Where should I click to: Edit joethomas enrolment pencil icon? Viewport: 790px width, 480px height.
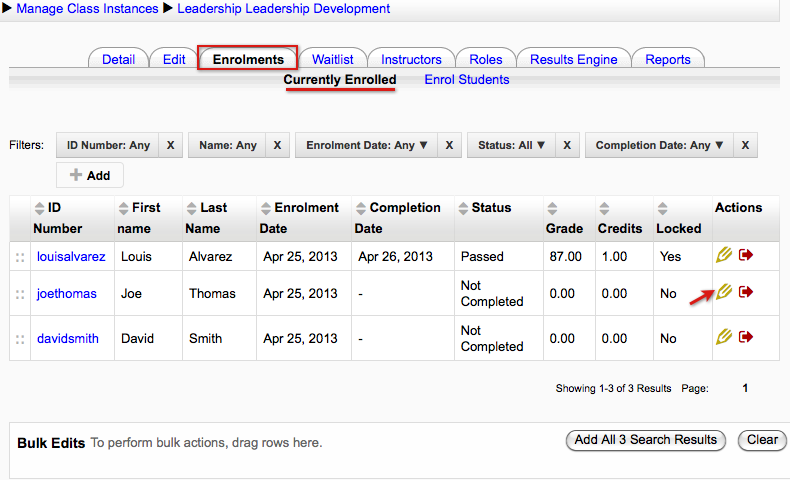coord(724,292)
